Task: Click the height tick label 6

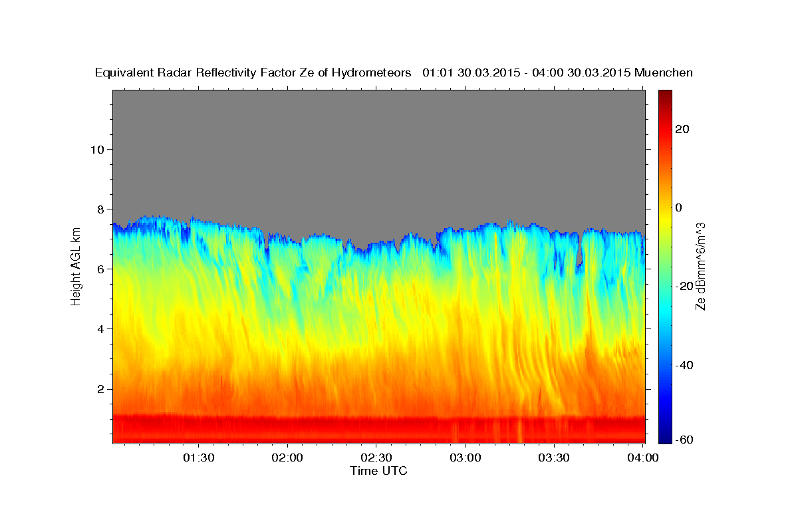Action: click(x=99, y=269)
